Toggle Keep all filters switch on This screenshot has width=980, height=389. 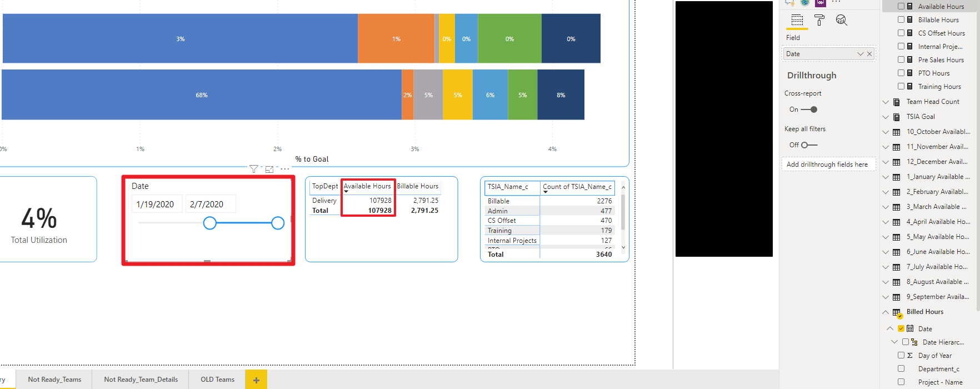809,145
